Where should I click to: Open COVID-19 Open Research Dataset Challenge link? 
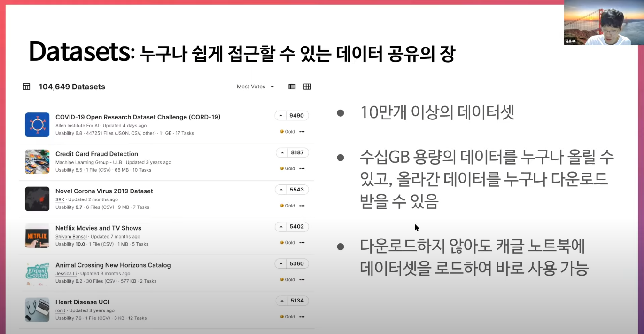tap(138, 117)
